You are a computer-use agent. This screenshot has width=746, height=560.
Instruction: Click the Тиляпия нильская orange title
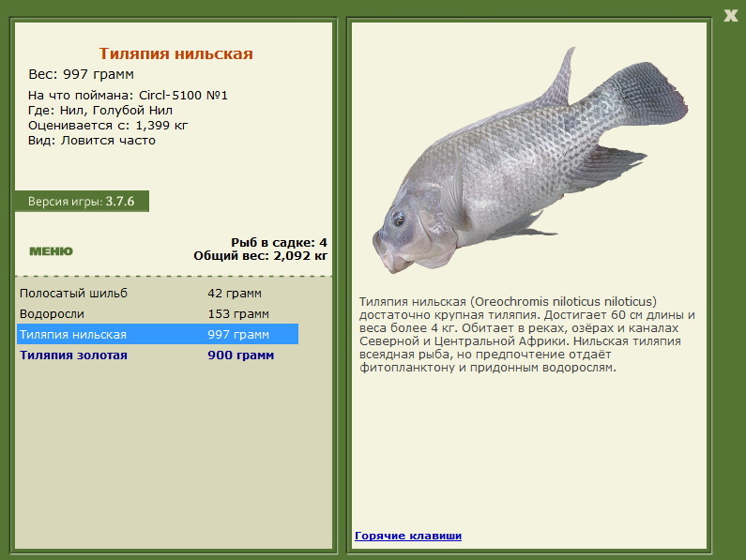176,53
